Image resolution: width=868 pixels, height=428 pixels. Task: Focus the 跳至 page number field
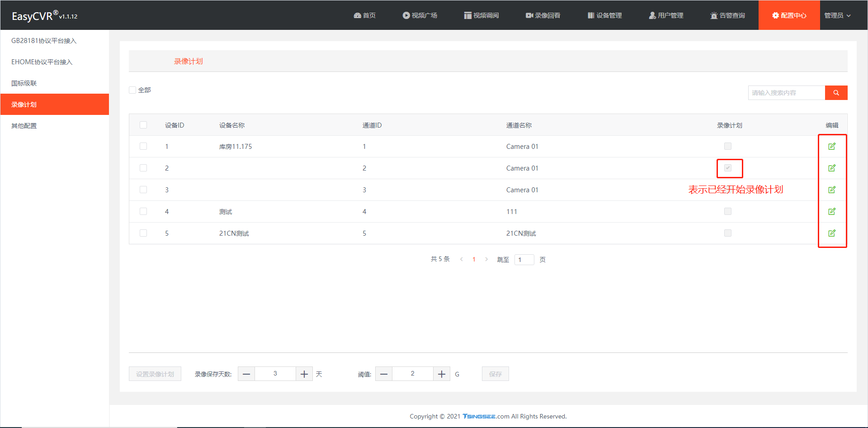pyautogui.click(x=524, y=260)
